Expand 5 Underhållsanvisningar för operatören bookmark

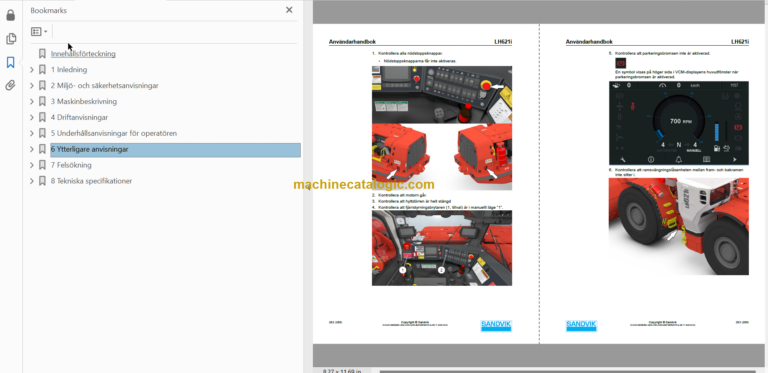pos(32,133)
